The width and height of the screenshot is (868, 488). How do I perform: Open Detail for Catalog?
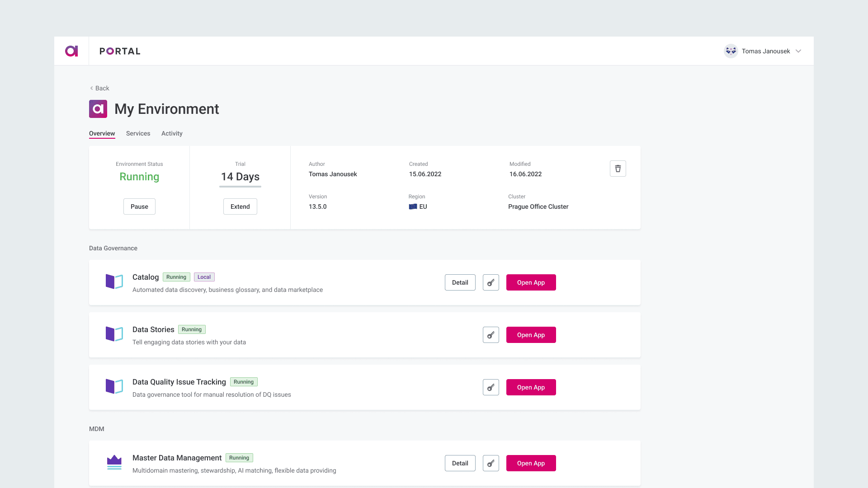coord(460,282)
